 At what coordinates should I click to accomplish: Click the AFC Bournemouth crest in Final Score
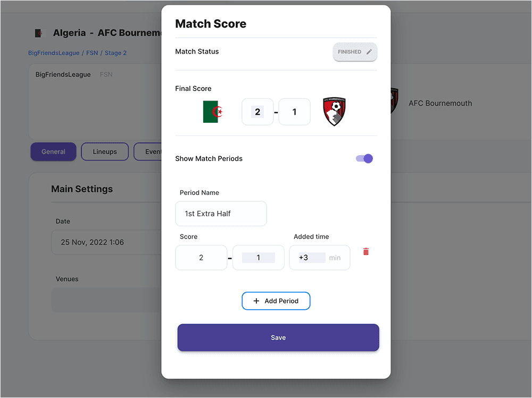pyautogui.click(x=335, y=112)
